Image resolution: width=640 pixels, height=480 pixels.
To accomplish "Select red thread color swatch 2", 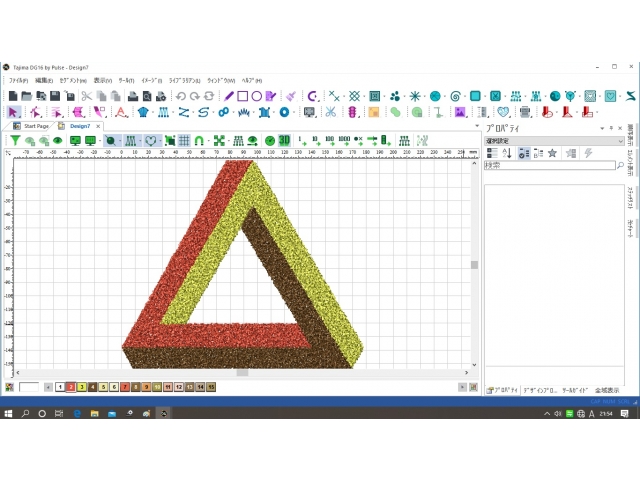I will coord(71,387).
